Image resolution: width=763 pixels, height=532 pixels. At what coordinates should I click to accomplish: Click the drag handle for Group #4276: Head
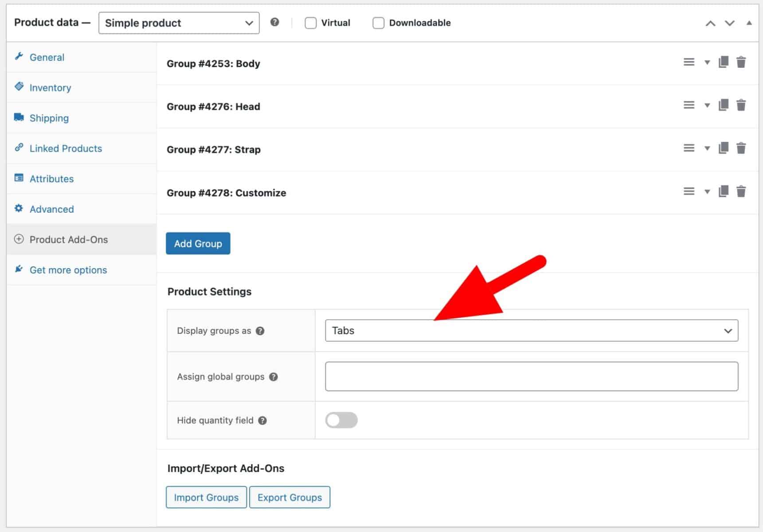pyautogui.click(x=689, y=105)
